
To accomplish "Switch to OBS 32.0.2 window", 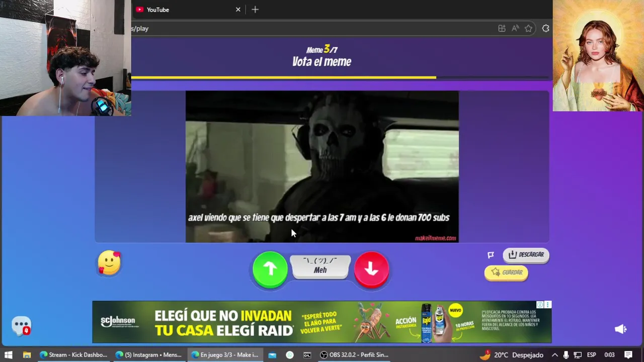I will [355, 354].
